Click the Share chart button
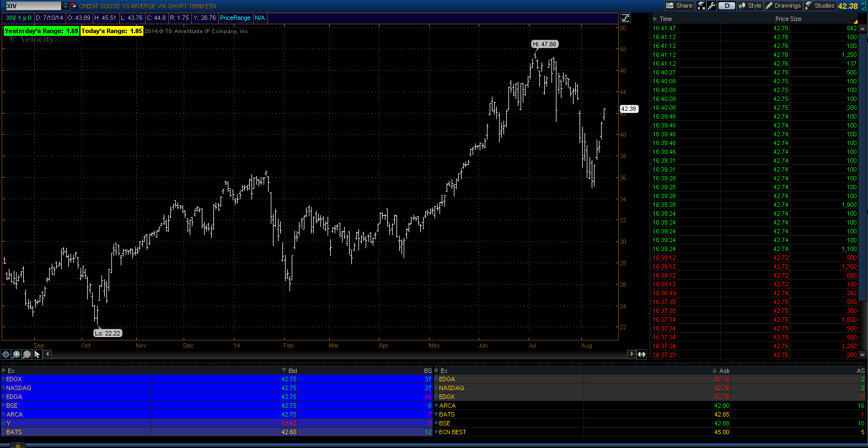This screenshot has height=448, width=868. point(679,6)
